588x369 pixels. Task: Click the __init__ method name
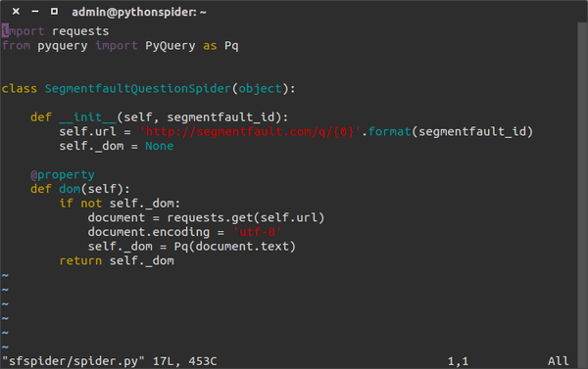(88, 117)
